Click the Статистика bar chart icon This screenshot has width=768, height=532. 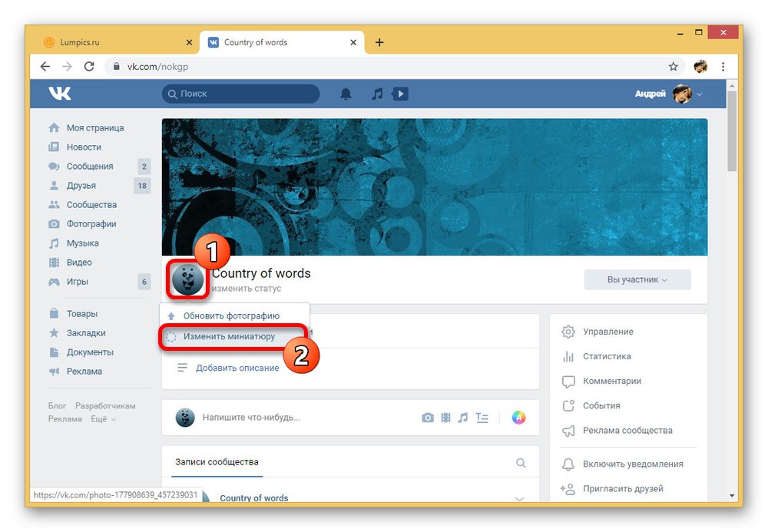(x=568, y=356)
